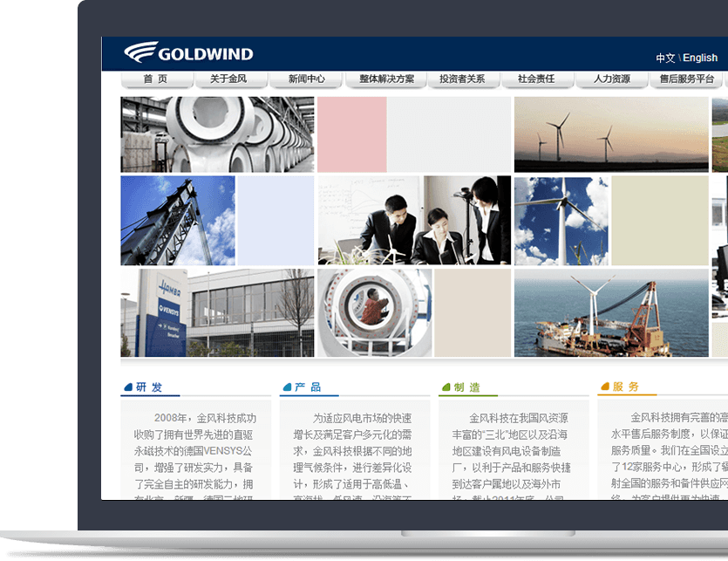Open the Vensys building photo
728x561 pixels.
[x=217, y=312]
